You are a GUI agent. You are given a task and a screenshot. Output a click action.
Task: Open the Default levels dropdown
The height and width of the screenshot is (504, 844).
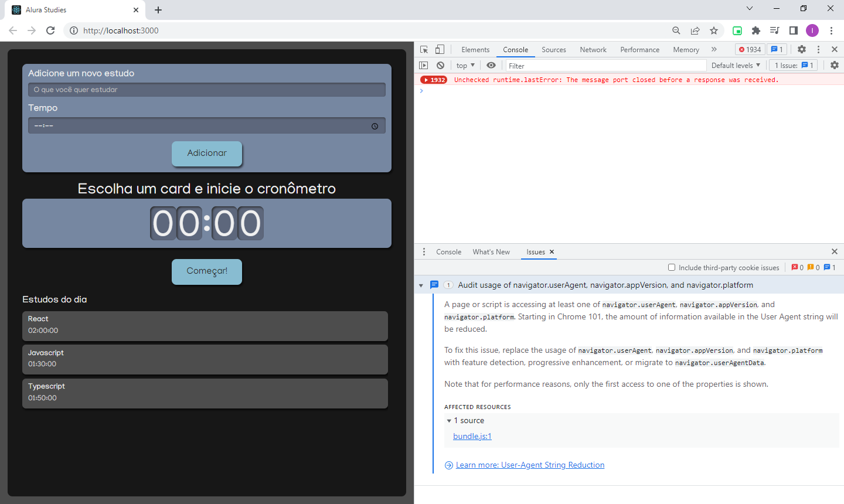coord(736,66)
